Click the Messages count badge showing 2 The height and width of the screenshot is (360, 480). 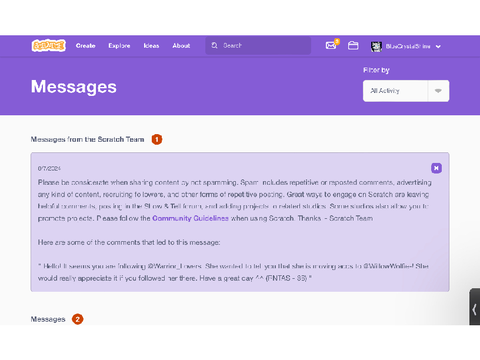click(77, 319)
